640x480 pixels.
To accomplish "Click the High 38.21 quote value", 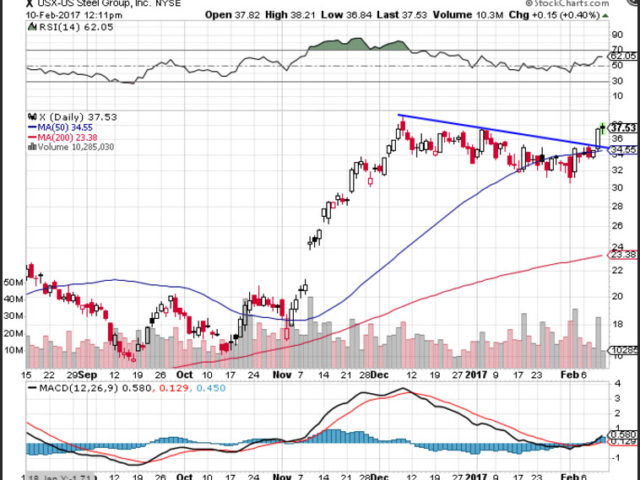I will (291, 15).
